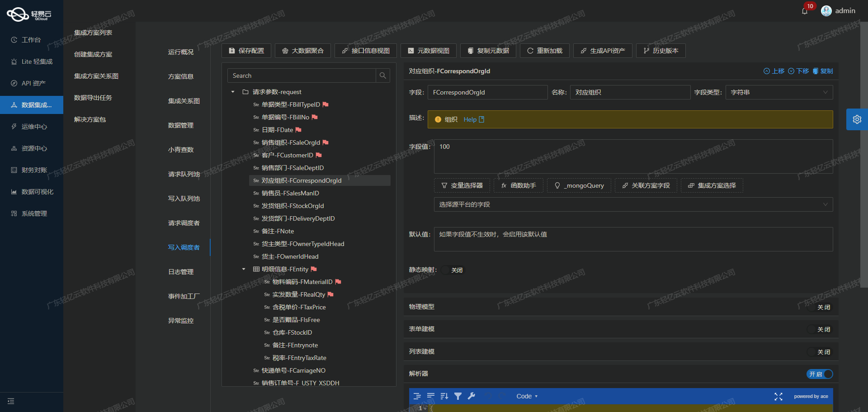868x412 pixels.
Task: Toggle the 静态映射 switch
Action: click(x=453, y=270)
